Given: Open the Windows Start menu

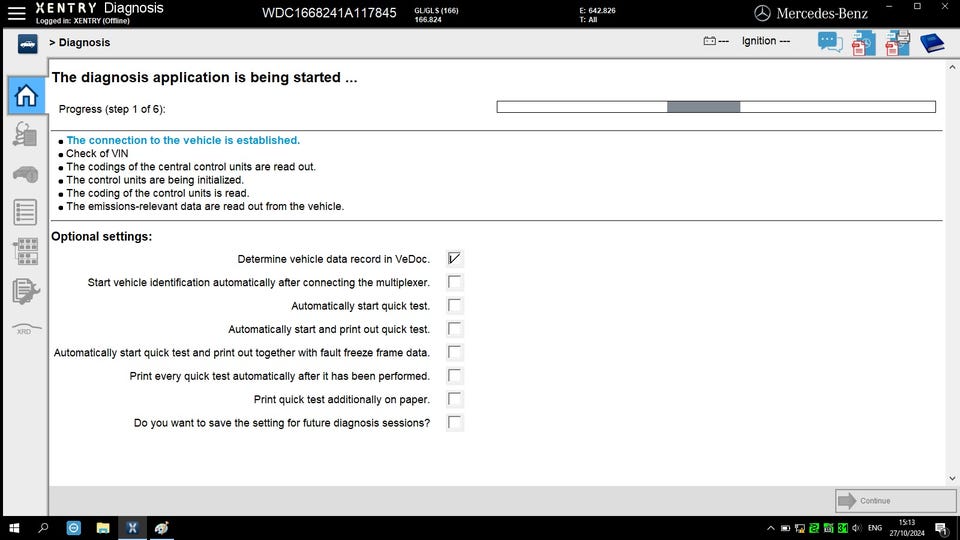Looking at the screenshot, I should click(13, 528).
